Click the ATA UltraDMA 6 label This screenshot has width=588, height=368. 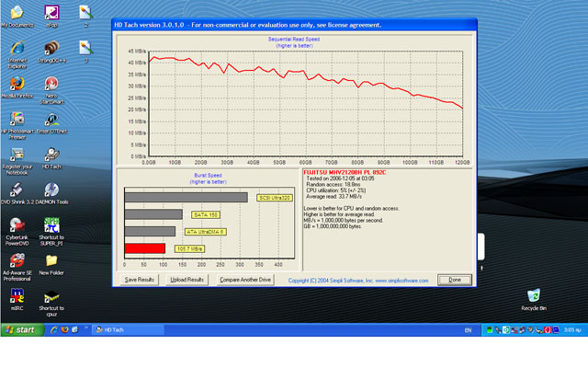(205, 232)
